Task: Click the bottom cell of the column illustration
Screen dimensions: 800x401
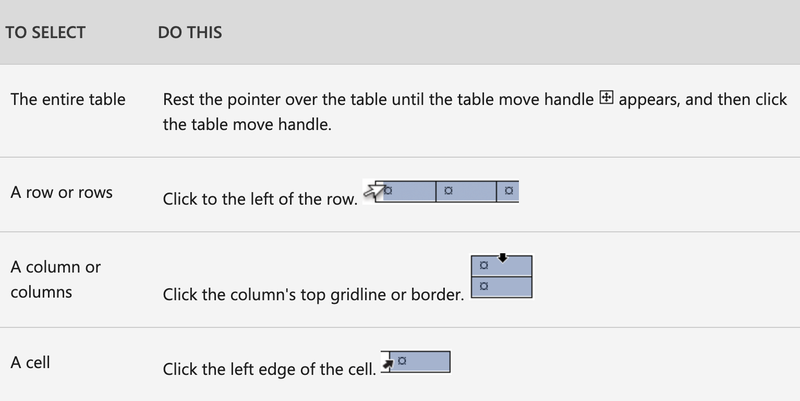Action: [x=502, y=287]
